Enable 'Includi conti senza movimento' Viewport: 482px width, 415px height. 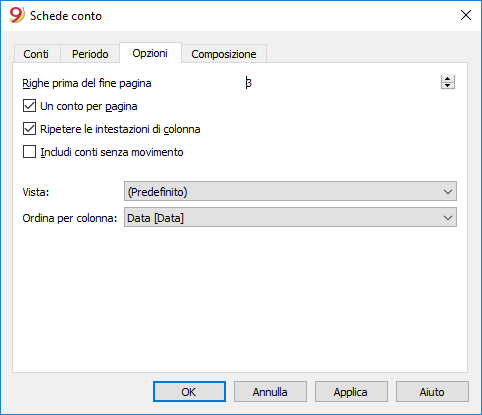(29, 152)
